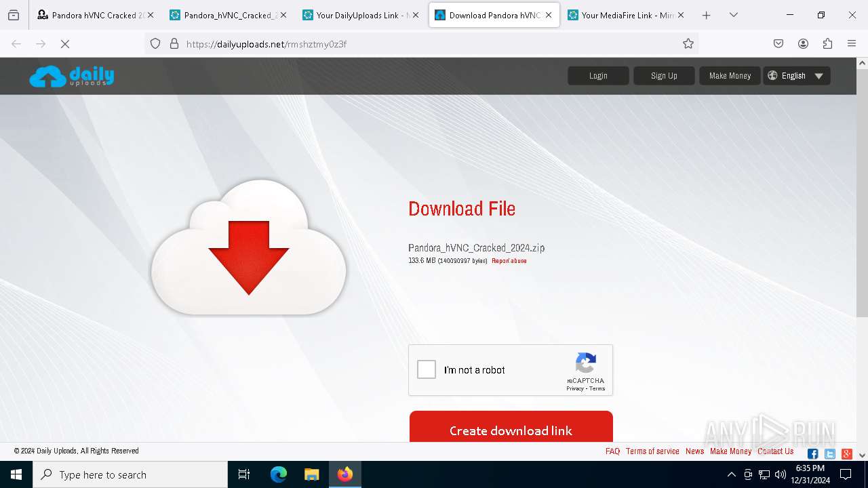Screen dimensions: 868x488
Task: Open the notifications center icon
Action: [846, 474]
